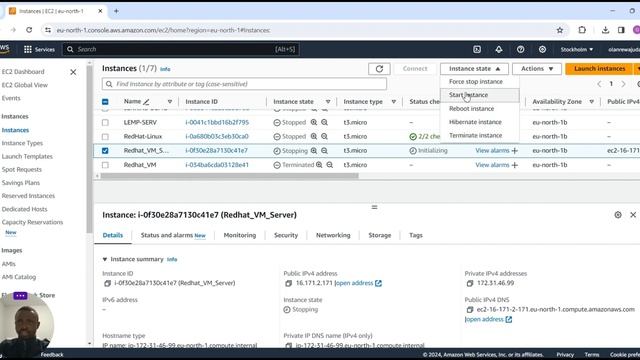Open the Actions dropdown
640x360 pixels.
(x=537, y=69)
